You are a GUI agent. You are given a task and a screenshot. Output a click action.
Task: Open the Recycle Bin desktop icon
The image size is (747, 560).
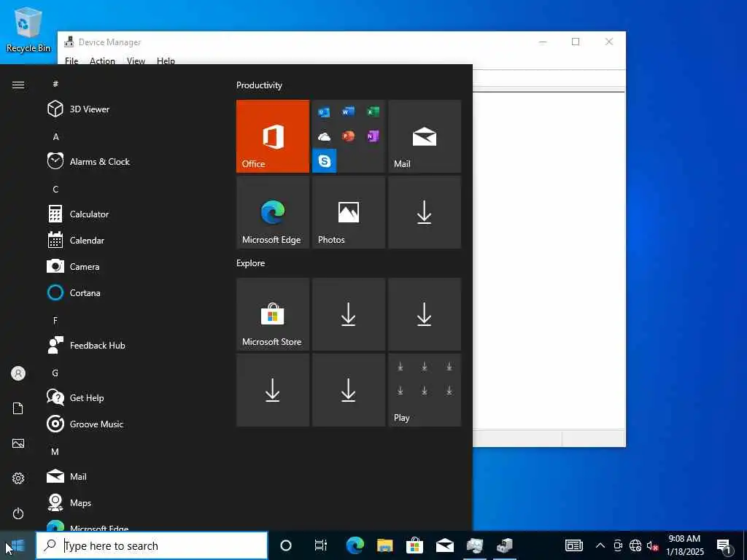(x=28, y=29)
